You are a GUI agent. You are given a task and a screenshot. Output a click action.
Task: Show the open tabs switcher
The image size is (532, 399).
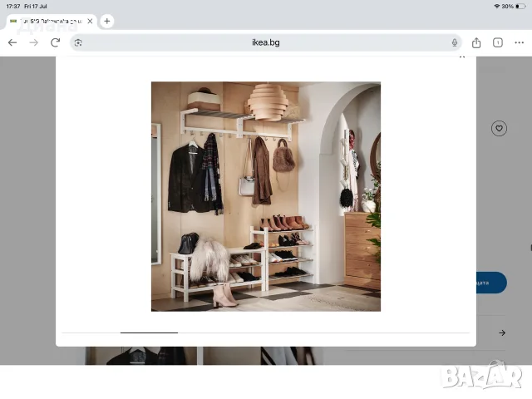(x=498, y=42)
